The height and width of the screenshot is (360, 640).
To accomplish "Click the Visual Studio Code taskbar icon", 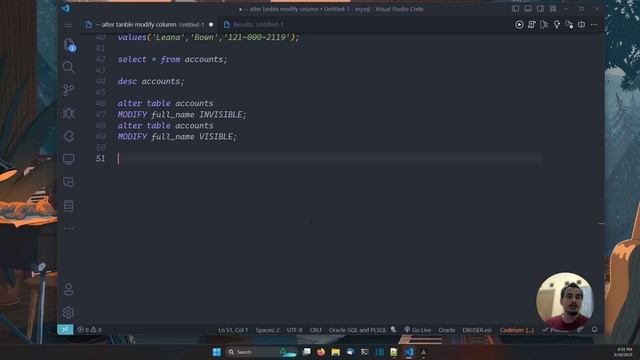I will tap(409, 352).
